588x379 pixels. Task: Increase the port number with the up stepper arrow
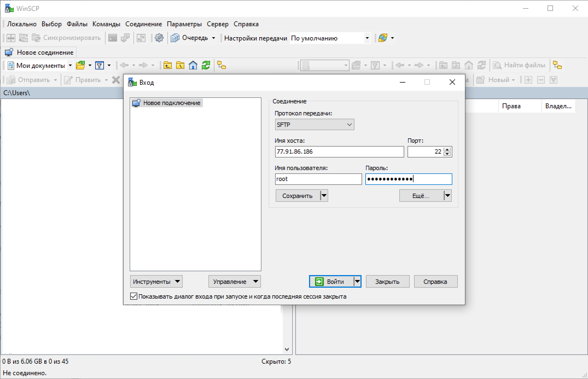pos(447,150)
